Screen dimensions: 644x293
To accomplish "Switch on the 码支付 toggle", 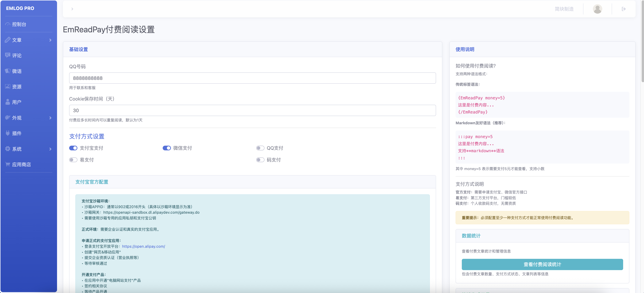I will click(x=260, y=160).
